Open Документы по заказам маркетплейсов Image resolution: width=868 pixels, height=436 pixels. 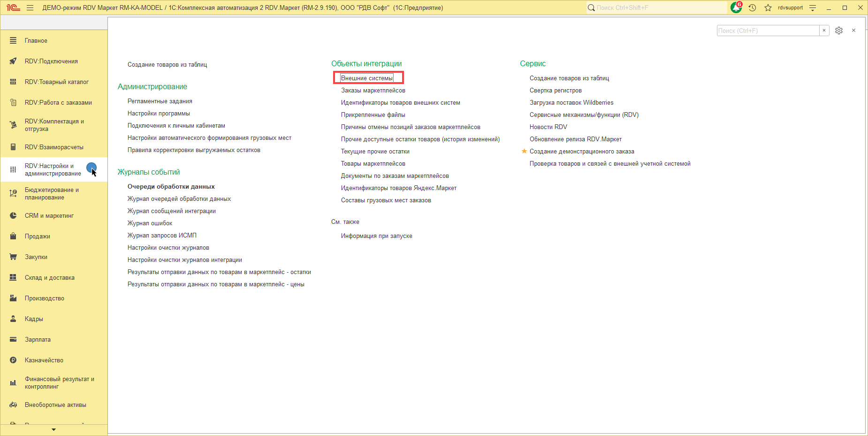tap(395, 176)
